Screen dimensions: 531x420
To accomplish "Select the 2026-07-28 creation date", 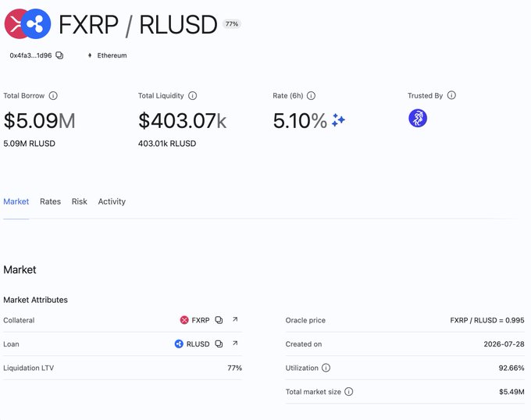I will click(x=504, y=344).
